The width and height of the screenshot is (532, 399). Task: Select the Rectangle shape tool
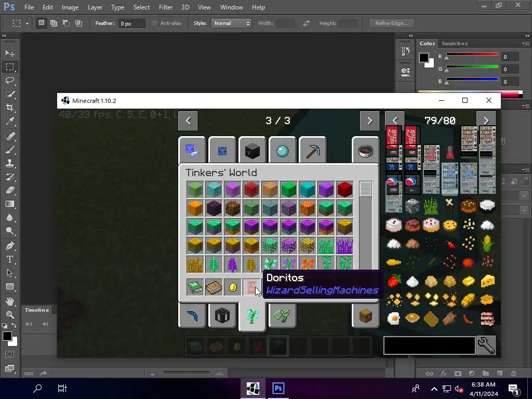(10, 287)
